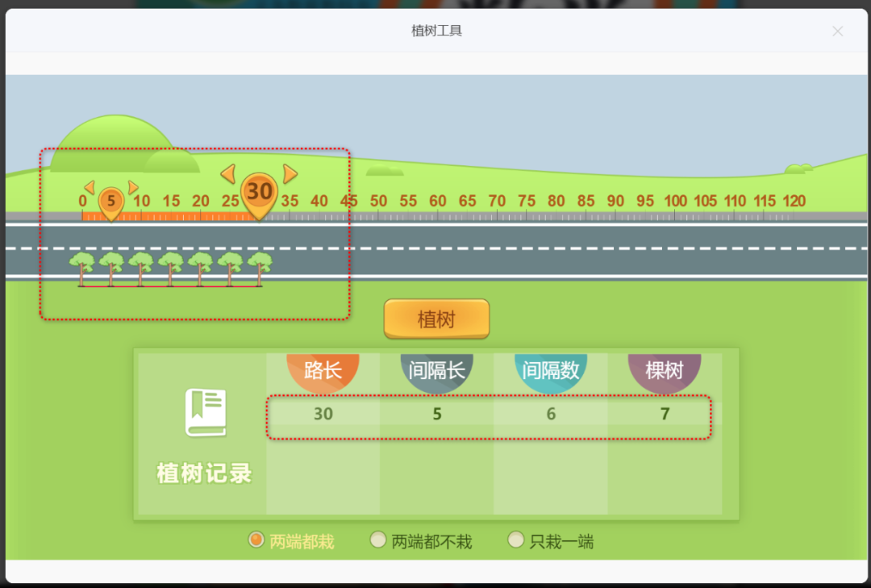871x588 pixels.
Task: Click the value 7 under 棵树
Action: pyautogui.click(x=664, y=413)
